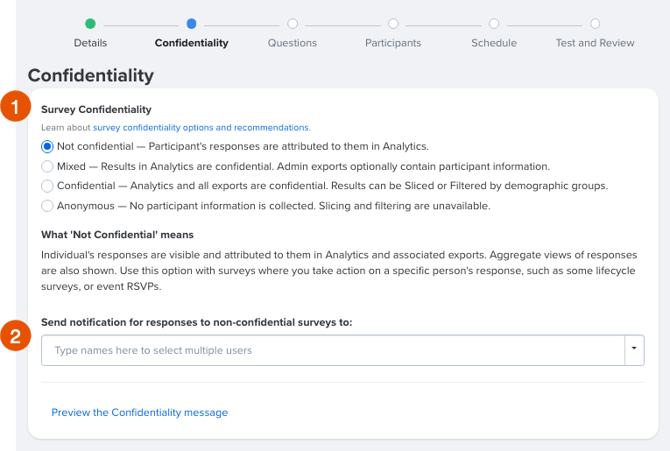
Task: Choose the Confidential radio option
Action: coord(47,186)
